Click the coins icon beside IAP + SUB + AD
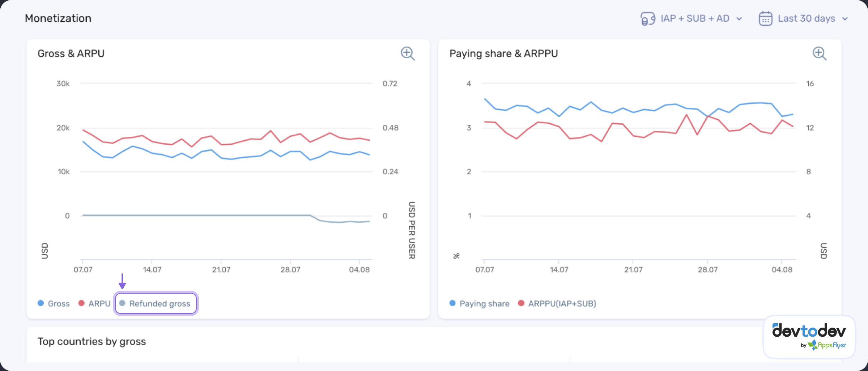 [x=647, y=18]
